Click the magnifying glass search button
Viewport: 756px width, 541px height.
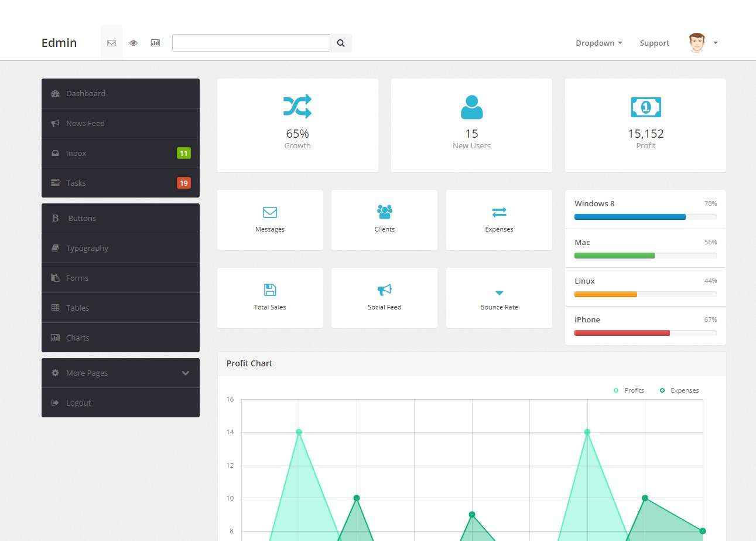pyautogui.click(x=341, y=43)
